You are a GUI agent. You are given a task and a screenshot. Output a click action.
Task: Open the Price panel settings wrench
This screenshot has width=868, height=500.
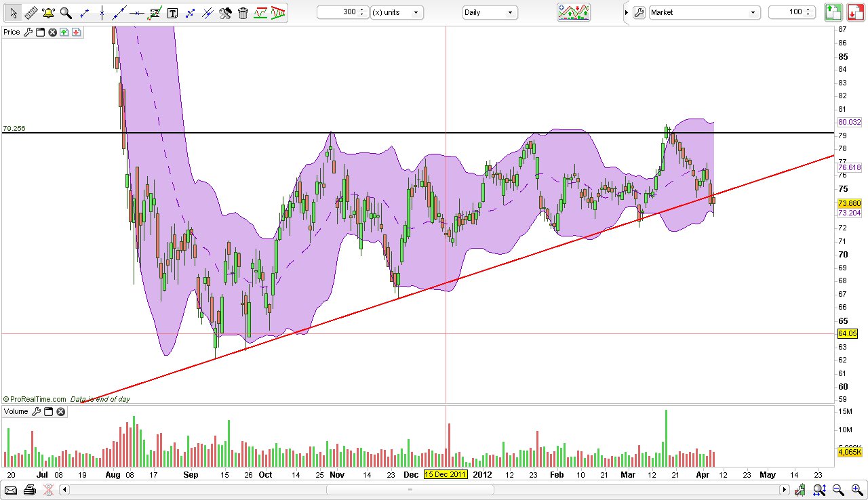coord(28,32)
